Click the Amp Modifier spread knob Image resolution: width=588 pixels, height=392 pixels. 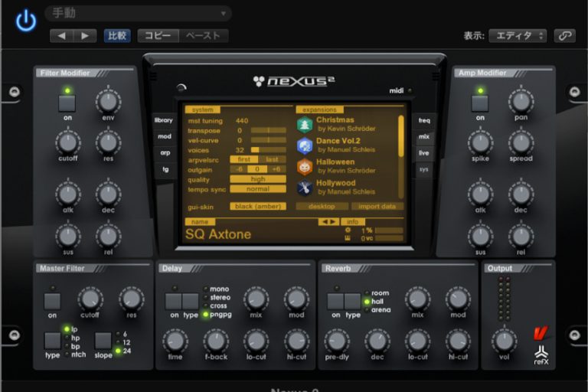click(x=521, y=142)
